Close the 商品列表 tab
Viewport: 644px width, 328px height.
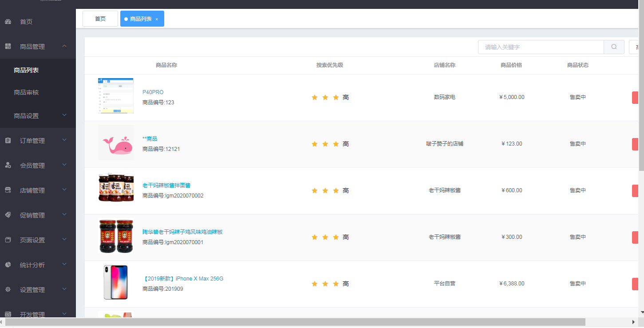[157, 19]
